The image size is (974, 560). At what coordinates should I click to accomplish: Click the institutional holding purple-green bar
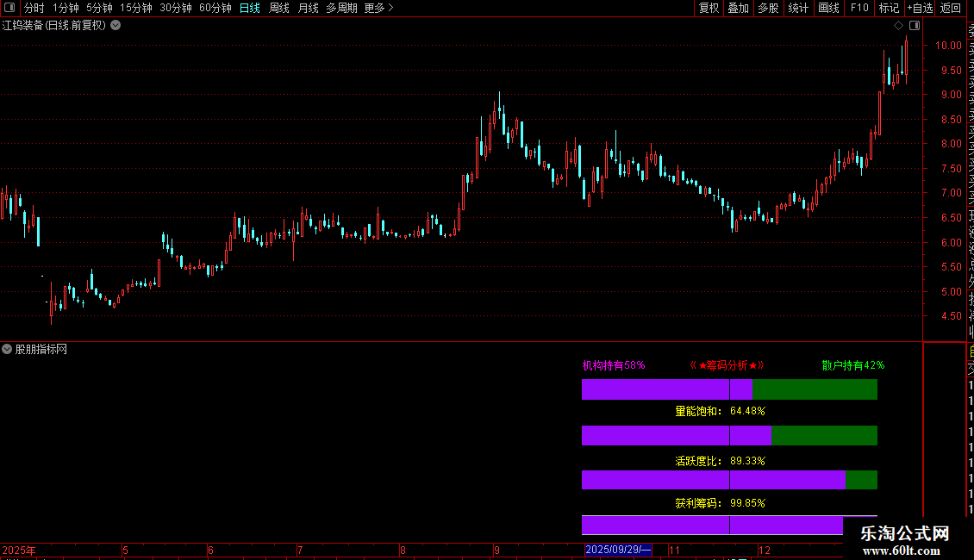[729, 389]
